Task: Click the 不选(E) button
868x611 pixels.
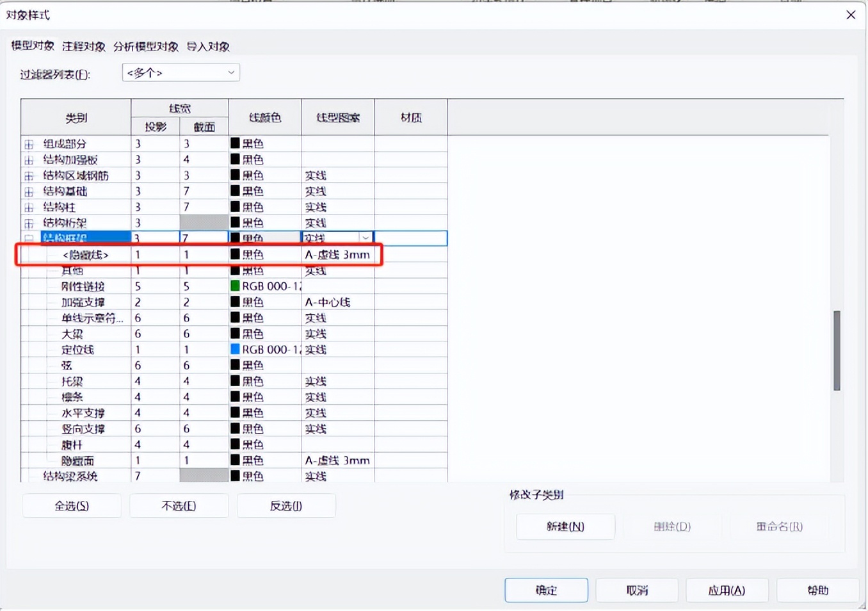Action: (x=179, y=506)
